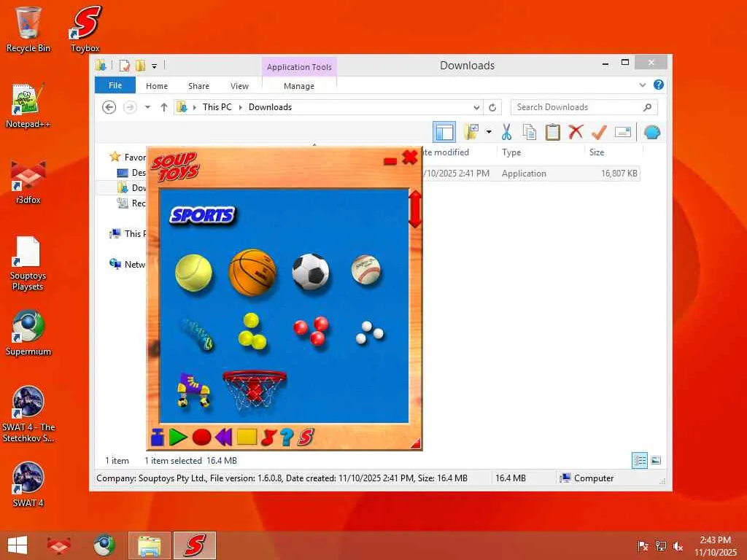Click the red record circle button
This screenshot has width=747, height=560.
201,437
